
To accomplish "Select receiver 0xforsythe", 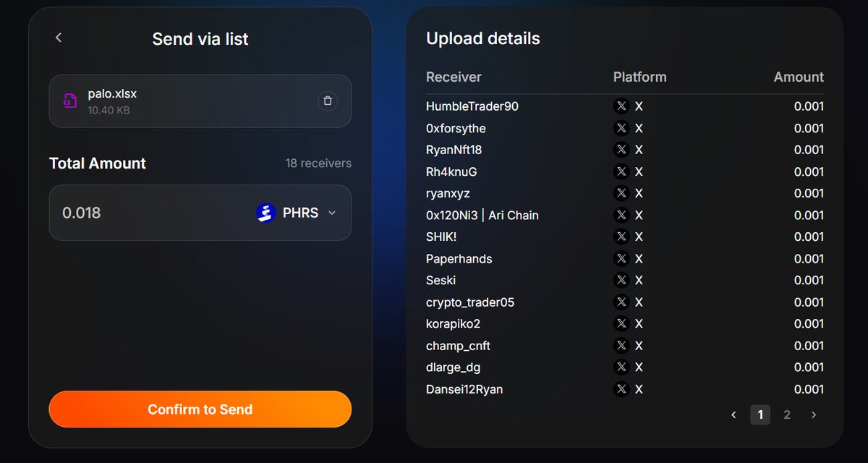I will pos(456,128).
